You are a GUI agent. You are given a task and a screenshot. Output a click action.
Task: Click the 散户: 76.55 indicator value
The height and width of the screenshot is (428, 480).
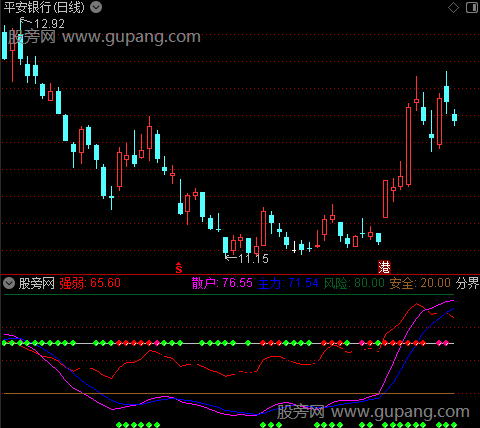click(222, 283)
